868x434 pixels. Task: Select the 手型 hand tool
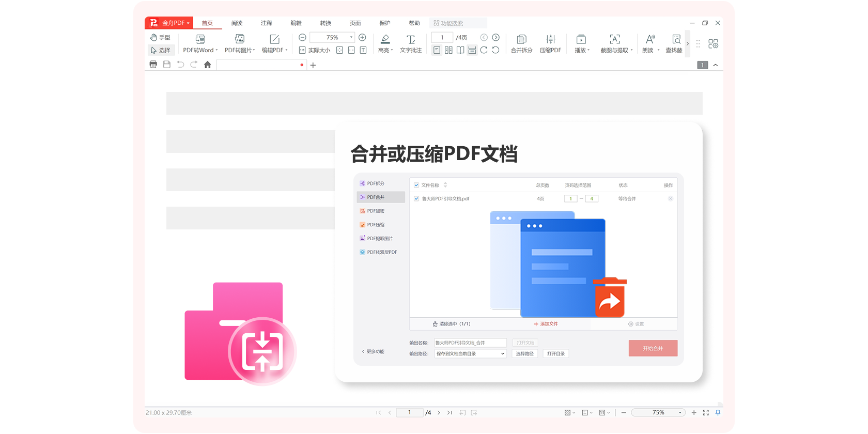(x=160, y=37)
